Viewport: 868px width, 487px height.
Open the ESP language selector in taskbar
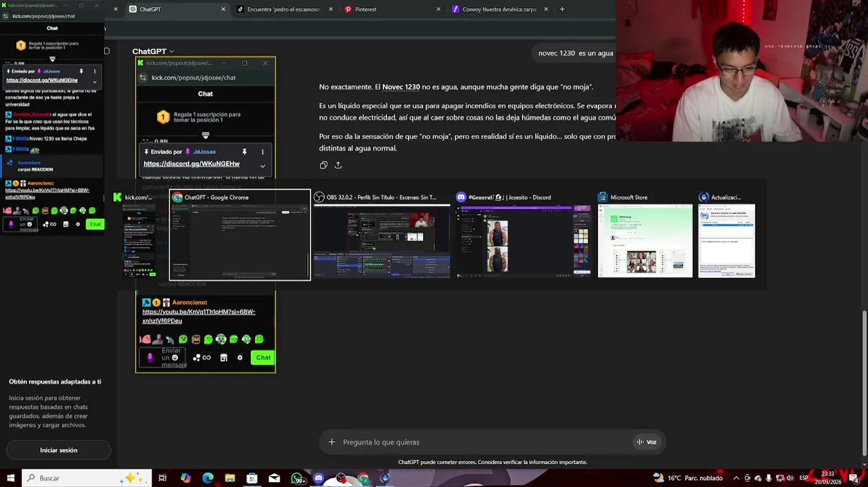(x=804, y=478)
